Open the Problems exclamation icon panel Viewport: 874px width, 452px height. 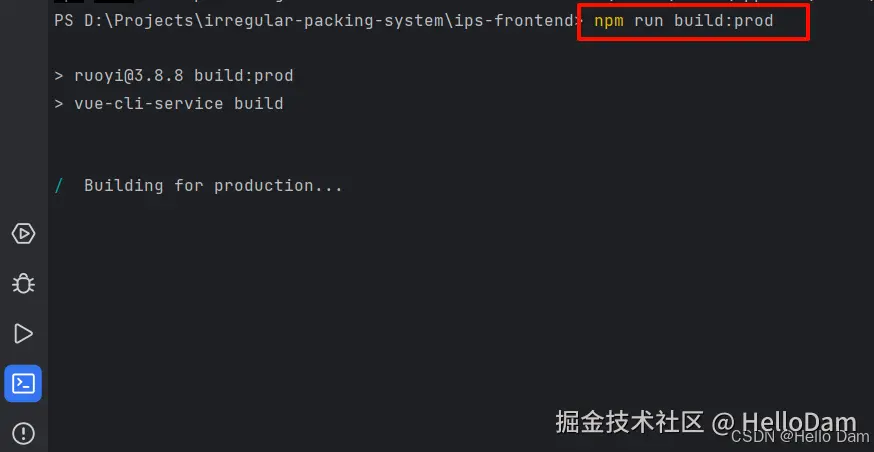23,433
